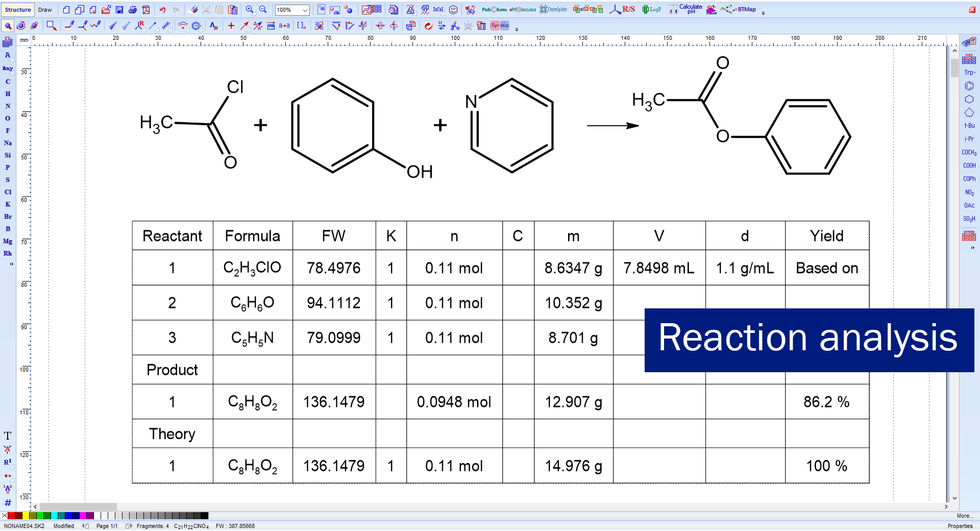
Task: Switch to Draw mode
Action: pyautogui.click(x=45, y=10)
